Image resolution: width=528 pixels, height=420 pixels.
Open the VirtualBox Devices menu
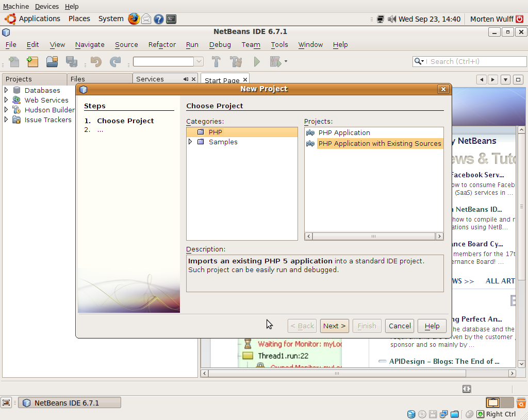47,6
